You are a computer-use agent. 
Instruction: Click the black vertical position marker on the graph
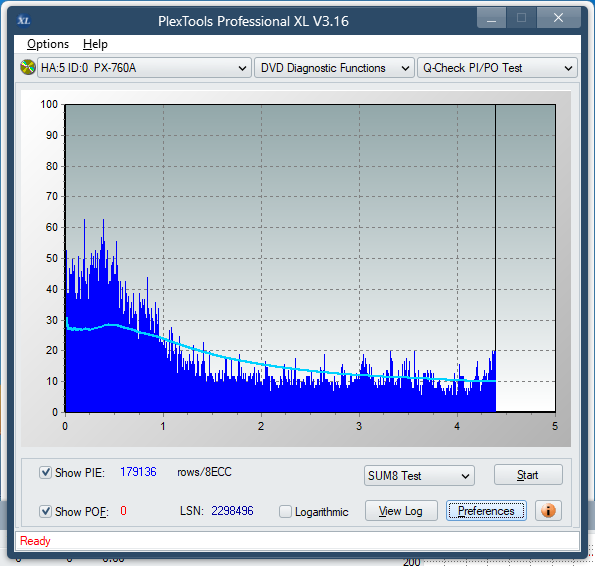(495, 228)
